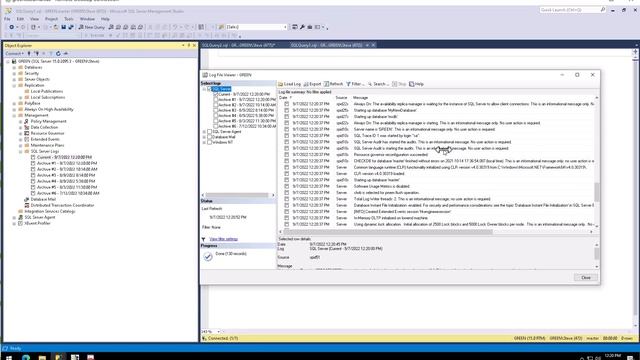Expand the Security node in Object Explorer
The image size is (640, 360).
14,73
